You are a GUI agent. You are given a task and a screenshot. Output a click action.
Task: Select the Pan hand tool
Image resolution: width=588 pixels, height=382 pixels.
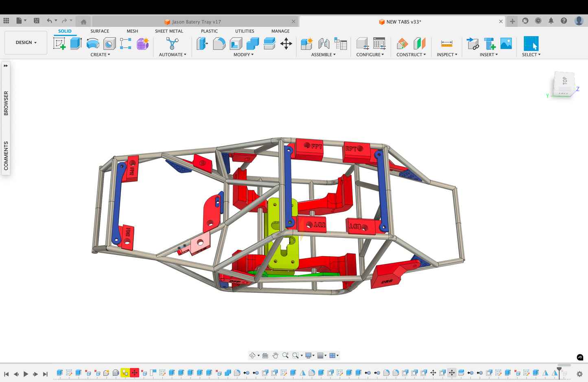pos(275,356)
